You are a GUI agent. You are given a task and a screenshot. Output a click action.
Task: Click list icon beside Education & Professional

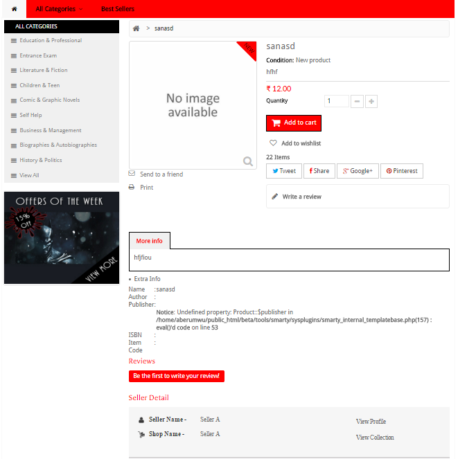click(x=14, y=41)
